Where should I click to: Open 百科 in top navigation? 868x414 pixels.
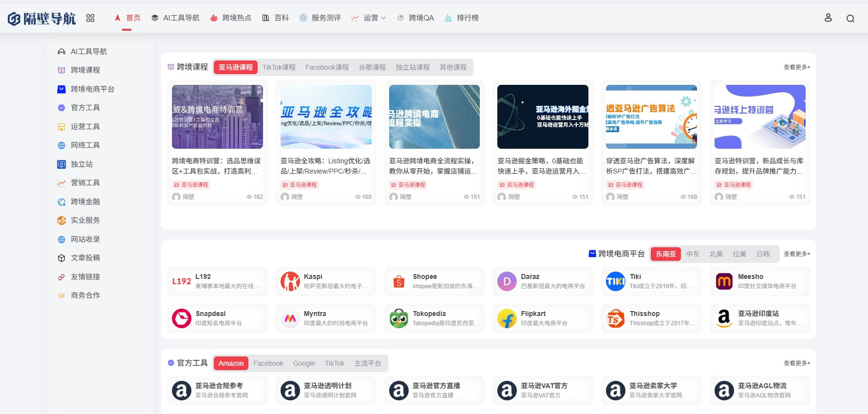[x=276, y=18]
